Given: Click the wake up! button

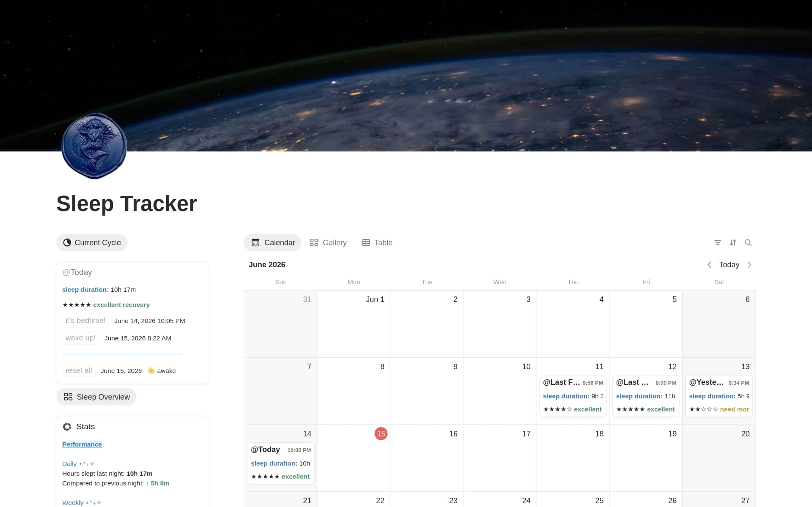Looking at the screenshot, I should (80, 338).
